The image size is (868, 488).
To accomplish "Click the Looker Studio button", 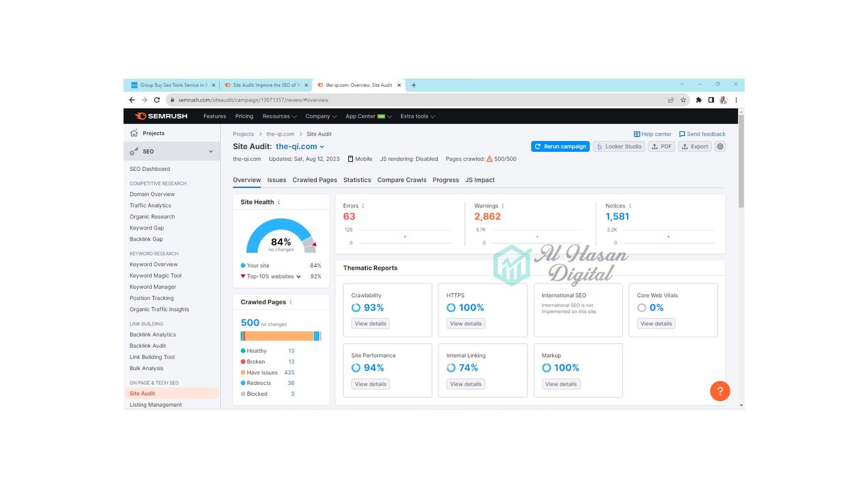I will [619, 146].
